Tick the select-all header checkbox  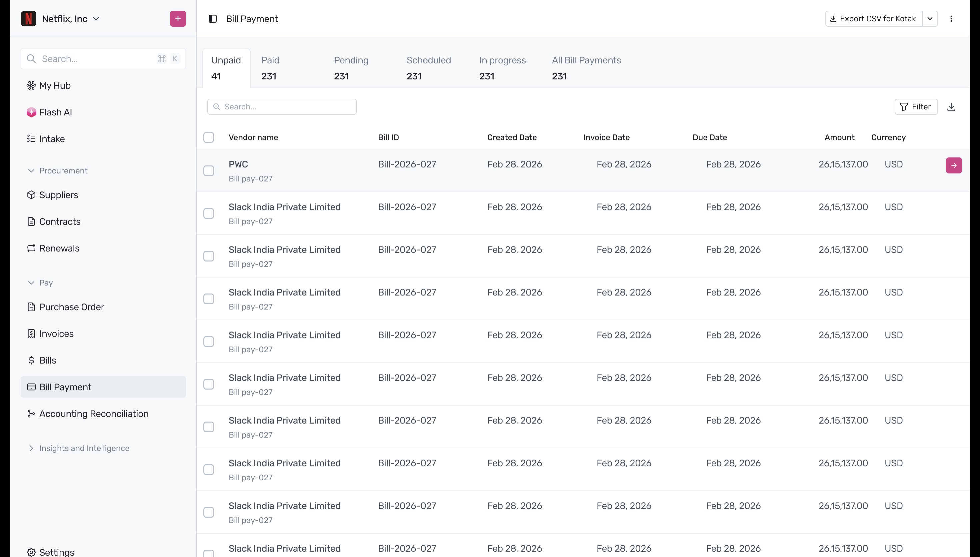(208, 137)
